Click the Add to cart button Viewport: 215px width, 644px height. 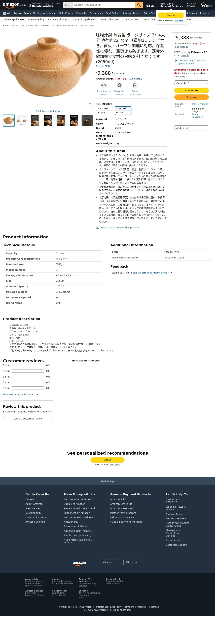pyautogui.click(x=191, y=90)
